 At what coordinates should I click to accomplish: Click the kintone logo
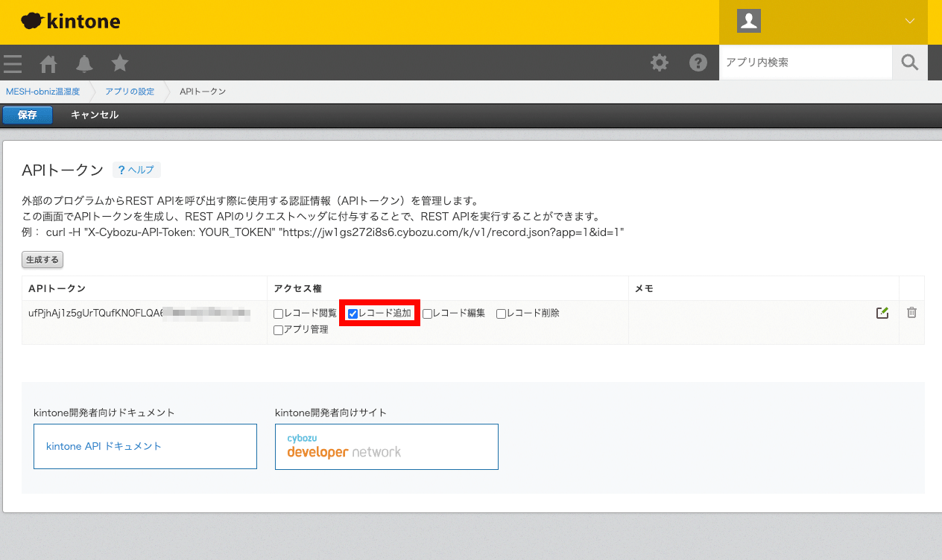[x=71, y=22]
